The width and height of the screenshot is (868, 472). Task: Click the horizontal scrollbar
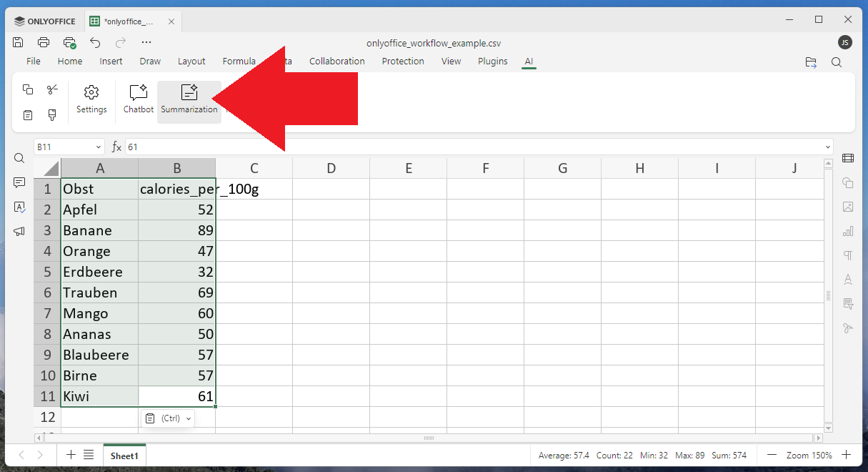point(429,438)
